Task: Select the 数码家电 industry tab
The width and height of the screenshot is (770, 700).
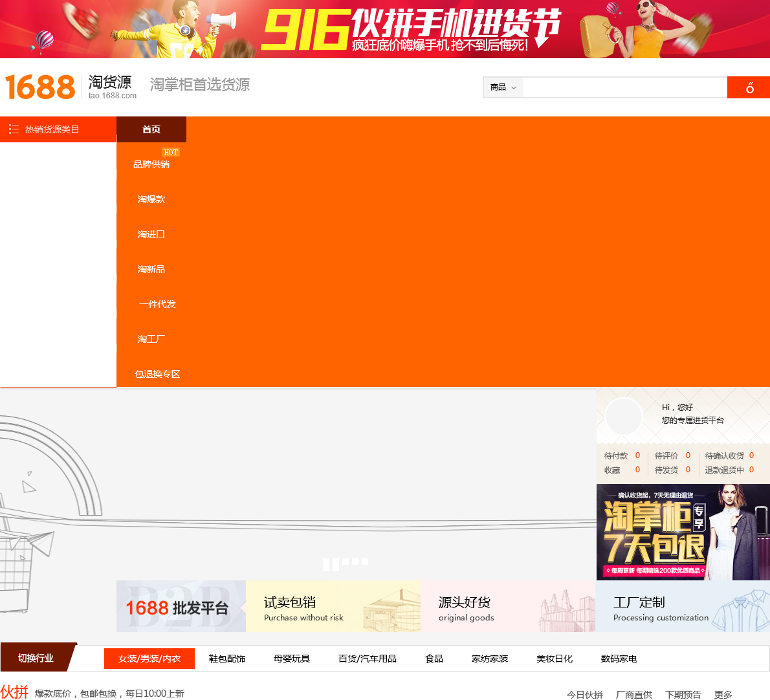Action: (619, 659)
